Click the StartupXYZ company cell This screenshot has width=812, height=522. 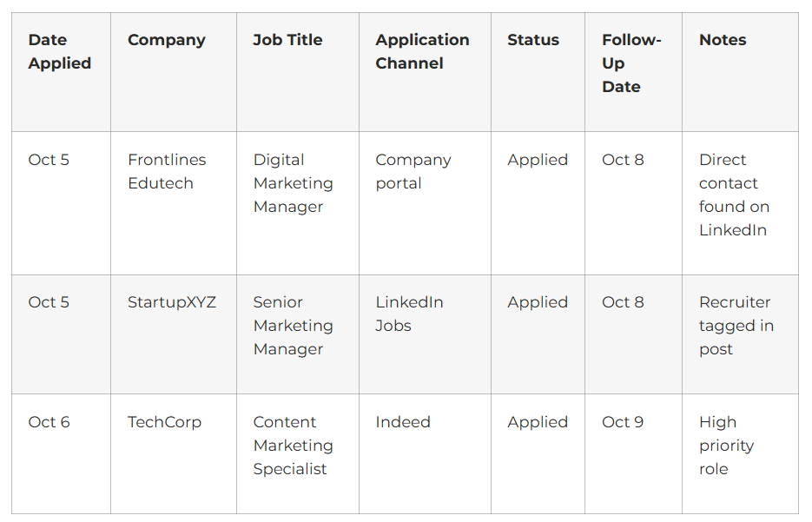coord(172,302)
